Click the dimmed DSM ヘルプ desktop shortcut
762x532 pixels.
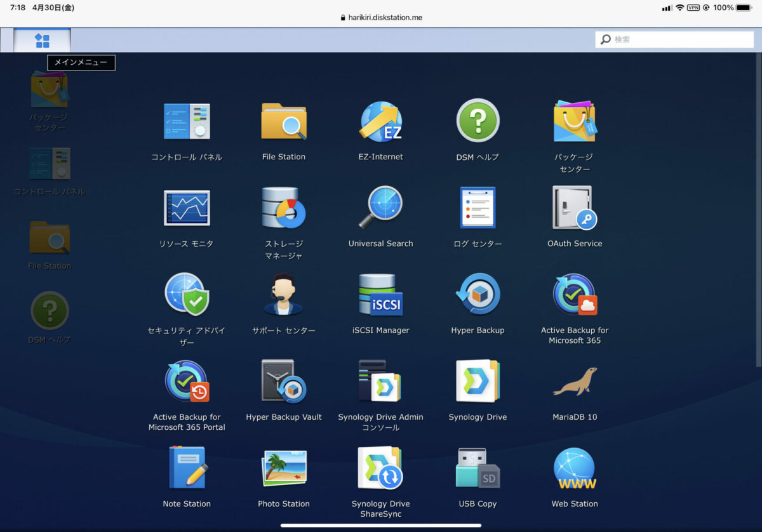click(50, 317)
